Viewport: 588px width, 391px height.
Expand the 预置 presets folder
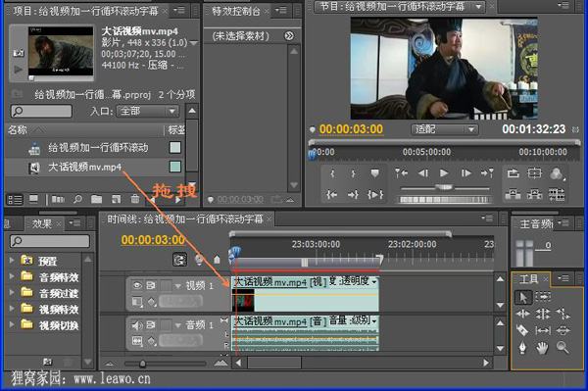pos(12,260)
